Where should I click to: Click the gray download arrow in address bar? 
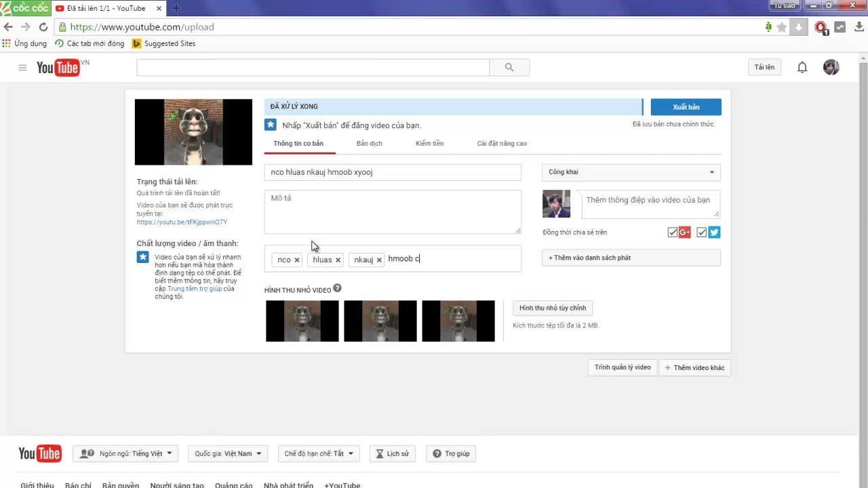tap(799, 27)
